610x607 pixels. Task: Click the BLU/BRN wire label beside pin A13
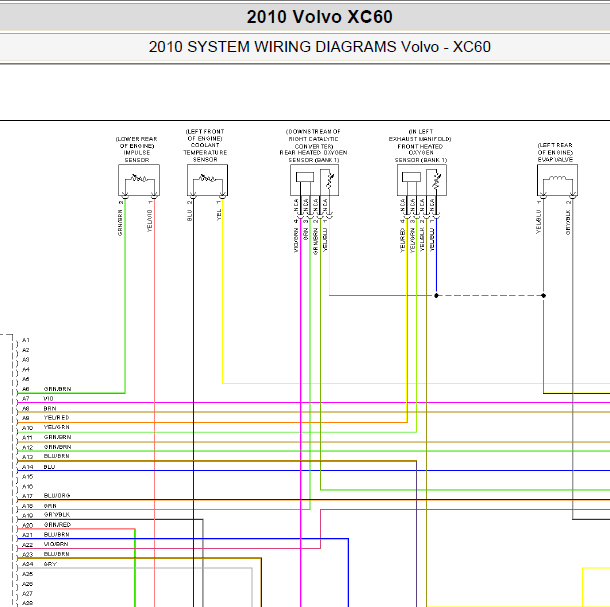[x=56, y=456]
